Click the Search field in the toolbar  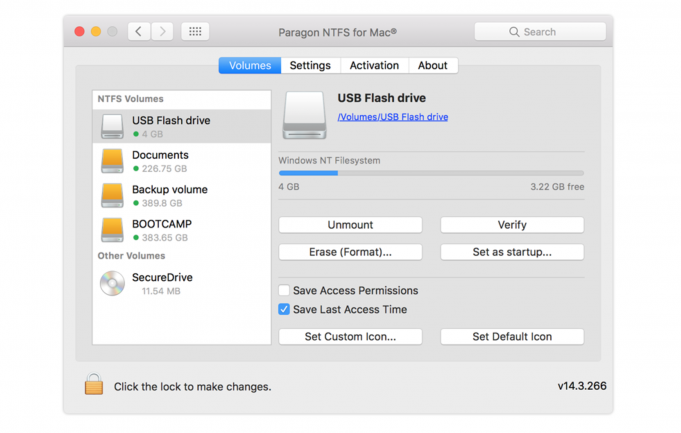pos(540,32)
